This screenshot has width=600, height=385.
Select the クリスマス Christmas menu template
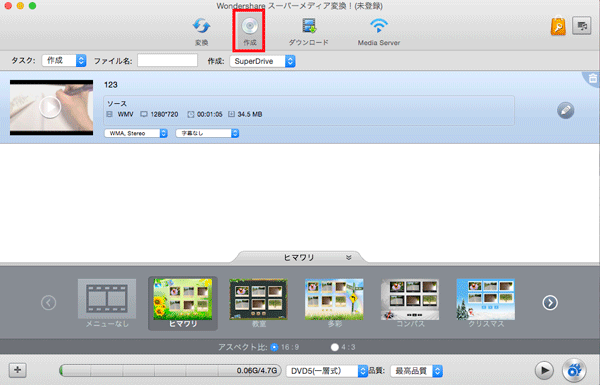pos(486,303)
